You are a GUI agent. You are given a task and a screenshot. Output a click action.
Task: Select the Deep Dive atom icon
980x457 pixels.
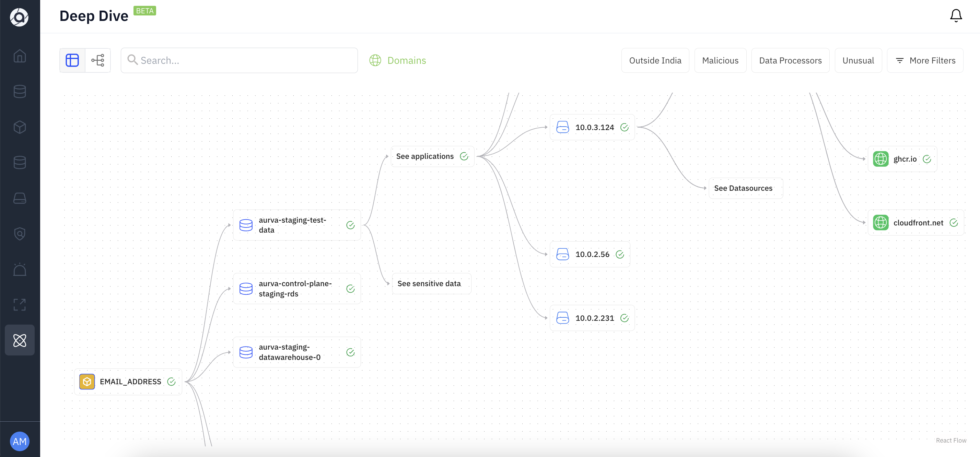point(20,340)
